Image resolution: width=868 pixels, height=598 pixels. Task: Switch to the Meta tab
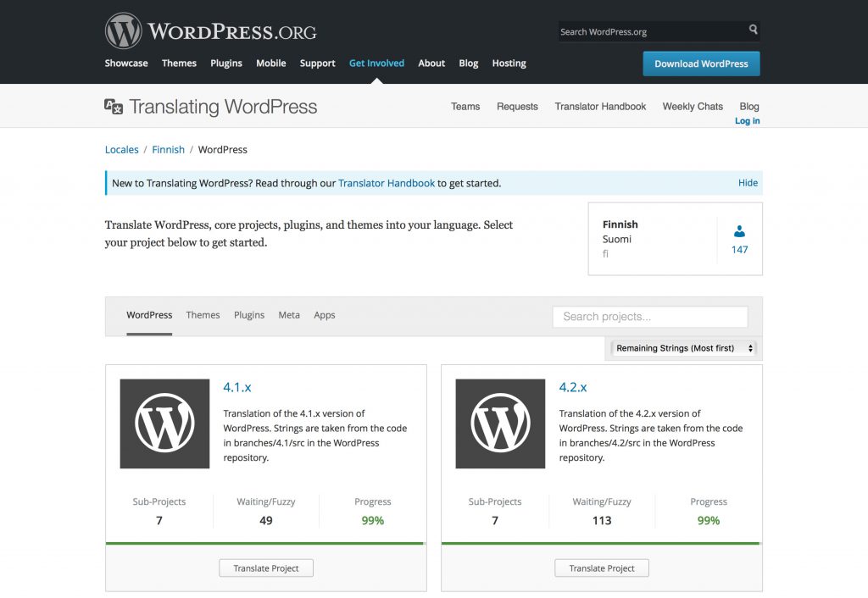coord(289,315)
